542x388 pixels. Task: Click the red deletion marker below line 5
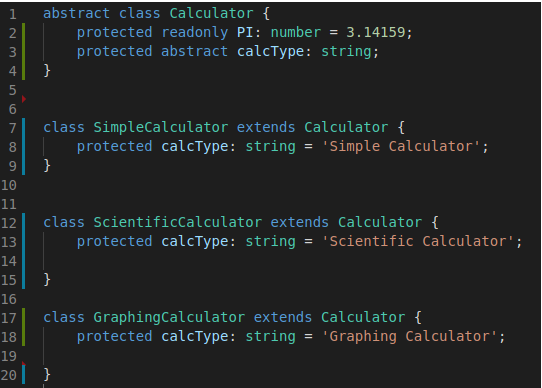(x=24, y=99)
